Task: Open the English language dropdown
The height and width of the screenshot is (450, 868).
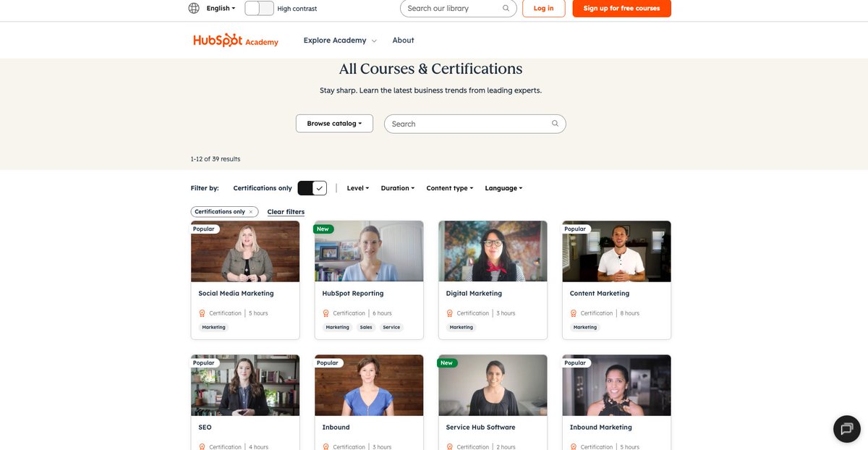Action: tap(221, 9)
